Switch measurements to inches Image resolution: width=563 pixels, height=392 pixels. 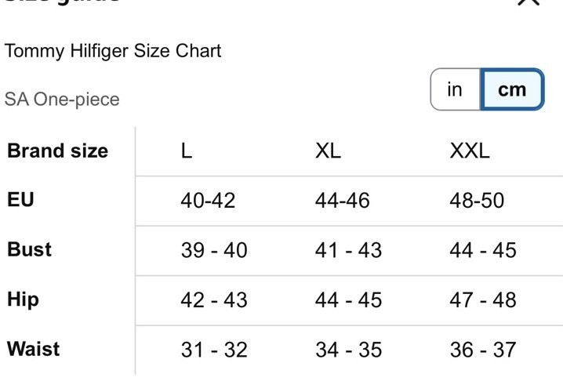pyautogui.click(x=456, y=89)
